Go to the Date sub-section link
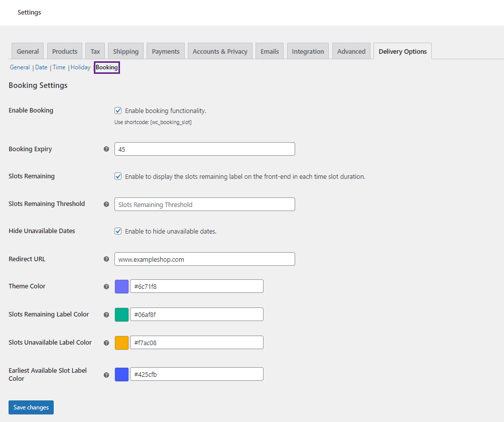The width and height of the screenshot is (504, 422). tap(41, 67)
